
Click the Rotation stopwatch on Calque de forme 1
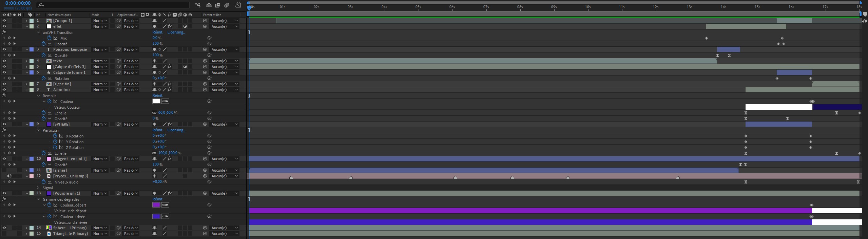(x=43, y=78)
